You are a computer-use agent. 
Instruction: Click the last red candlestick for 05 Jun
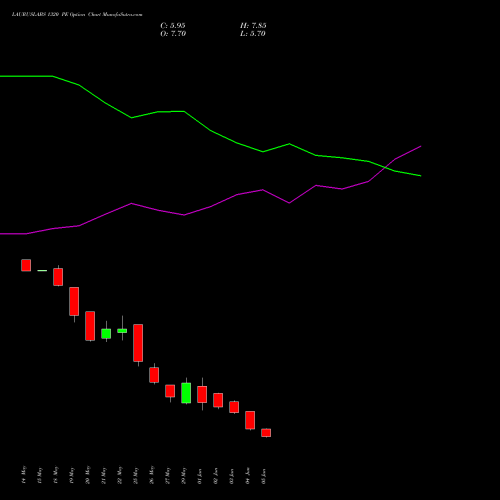pos(266,433)
